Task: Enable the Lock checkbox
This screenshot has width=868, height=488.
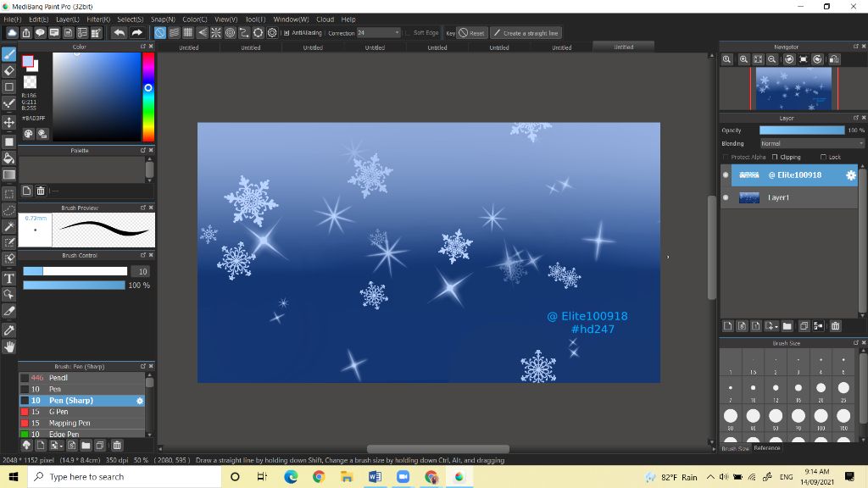Action: pos(823,157)
